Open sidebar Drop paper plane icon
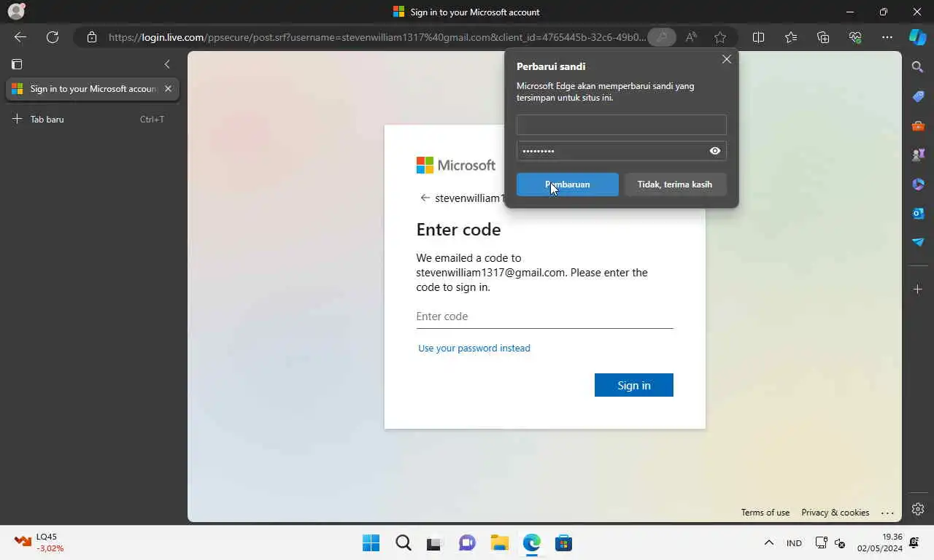This screenshot has width=934, height=560. [x=918, y=242]
